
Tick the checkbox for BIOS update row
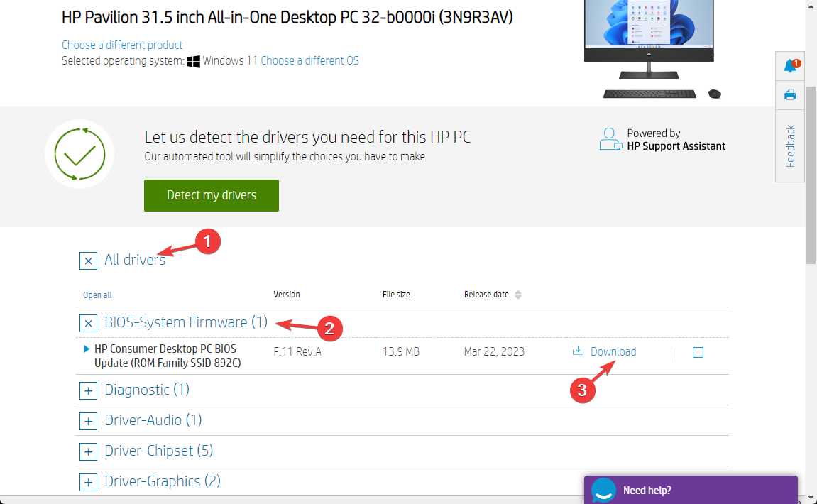[698, 353]
